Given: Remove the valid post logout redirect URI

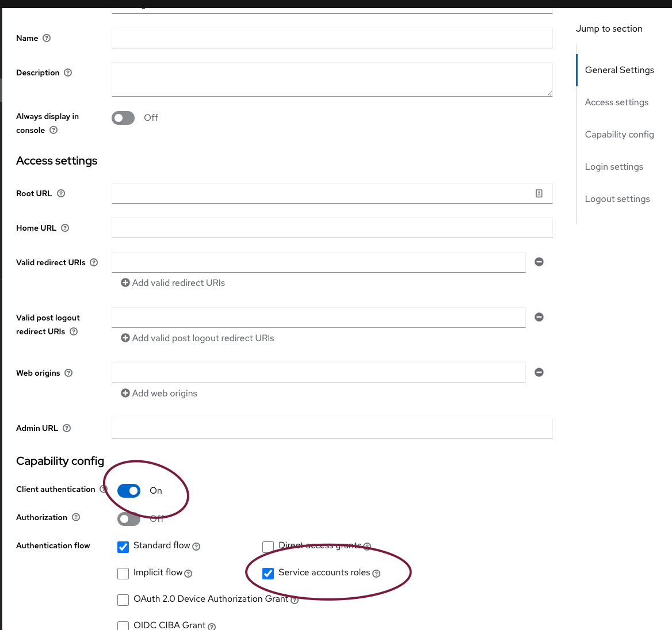Looking at the screenshot, I should [539, 317].
